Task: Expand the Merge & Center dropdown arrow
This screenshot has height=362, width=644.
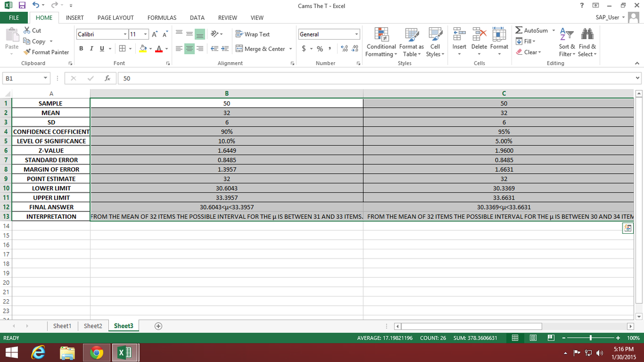Action: point(291,49)
